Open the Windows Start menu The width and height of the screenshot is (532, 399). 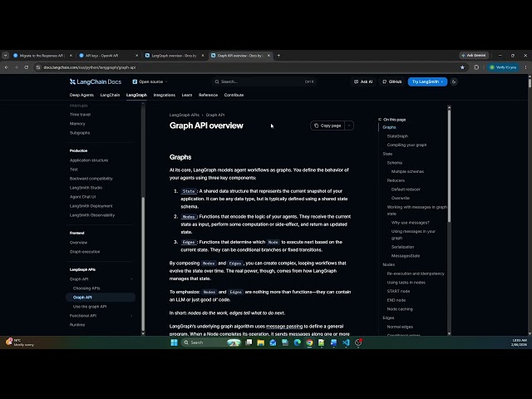pyautogui.click(x=174, y=342)
